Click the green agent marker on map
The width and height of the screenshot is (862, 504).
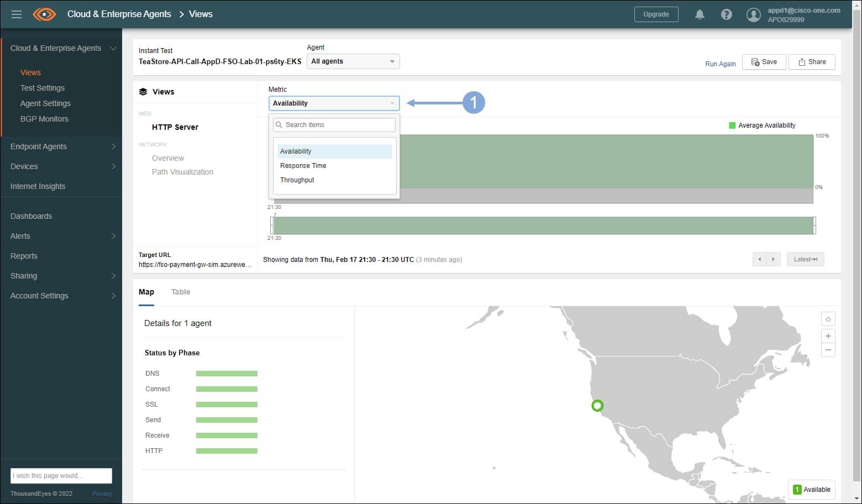point(597,406)
